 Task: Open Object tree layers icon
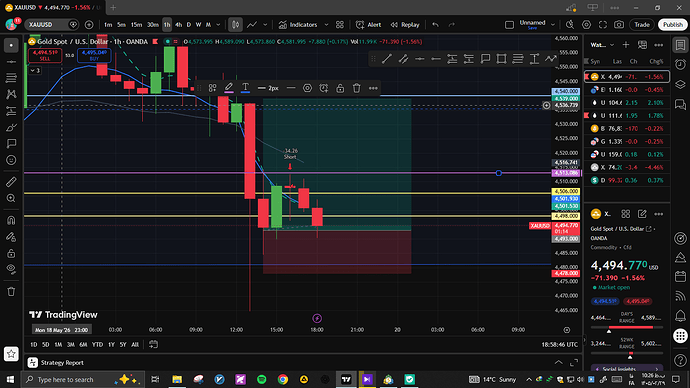coord(680,84)
